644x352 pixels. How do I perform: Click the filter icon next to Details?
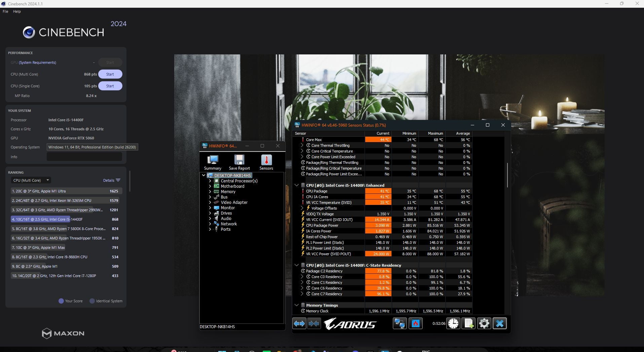click(118, 180)
